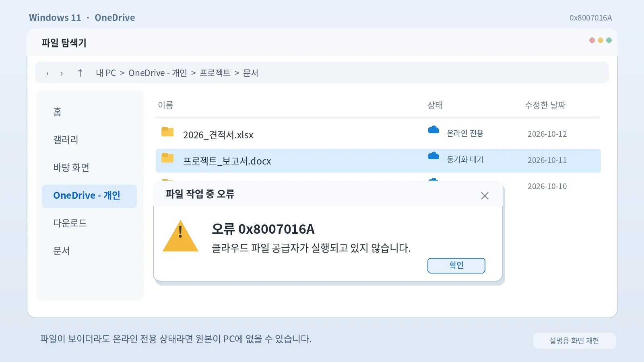
Task: Navigate to 프로젝트 breadcrumb
Action: pos(215,73)
